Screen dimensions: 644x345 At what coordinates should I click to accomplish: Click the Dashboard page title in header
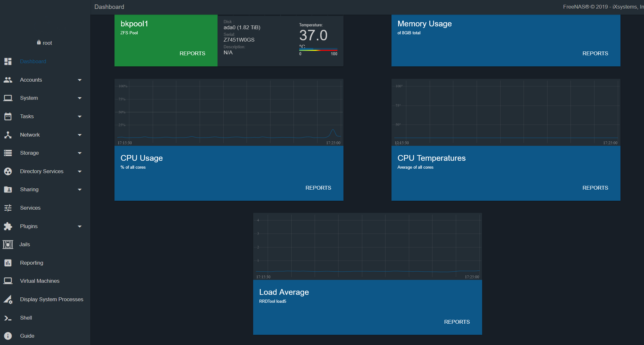pyautogui.click(x=109, y=7)
